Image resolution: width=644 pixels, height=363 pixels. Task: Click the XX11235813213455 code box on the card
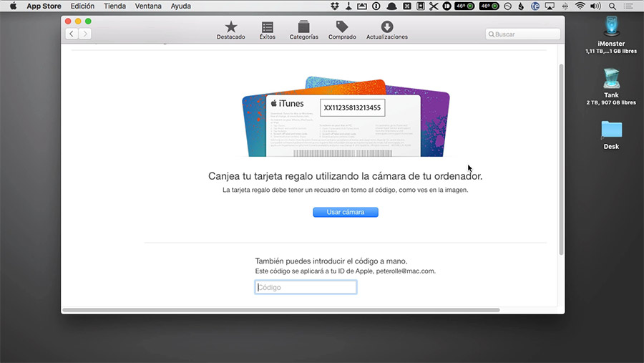[352, 107]
